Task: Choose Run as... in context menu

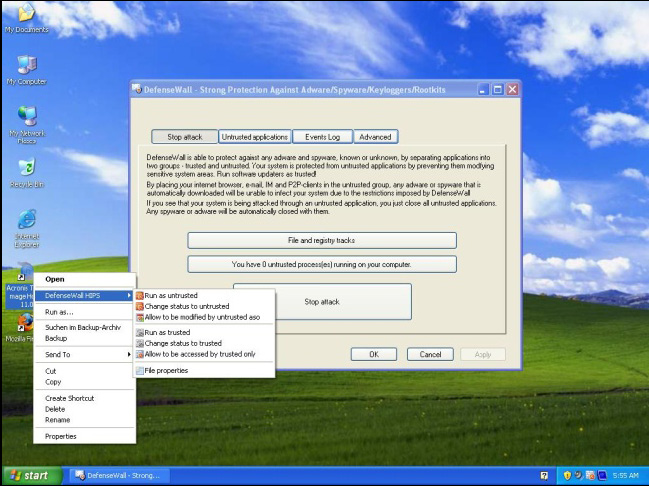Action: 84,312
